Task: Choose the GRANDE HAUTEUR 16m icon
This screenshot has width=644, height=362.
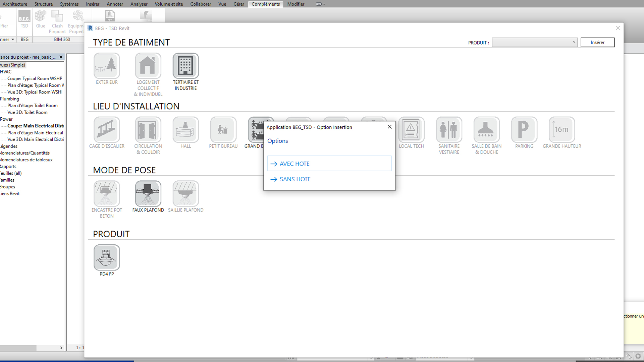Action: tap(561, 130)
